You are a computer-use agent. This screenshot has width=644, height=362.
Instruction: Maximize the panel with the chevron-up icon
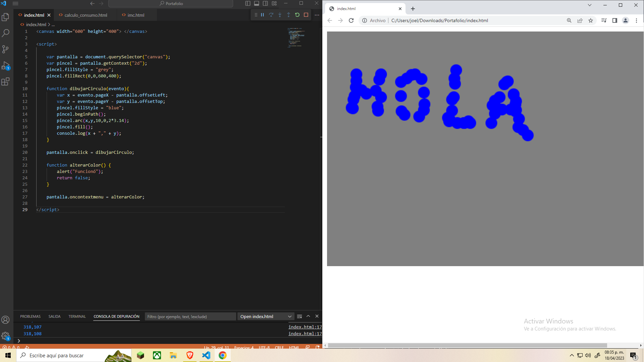tap(308, 316)
